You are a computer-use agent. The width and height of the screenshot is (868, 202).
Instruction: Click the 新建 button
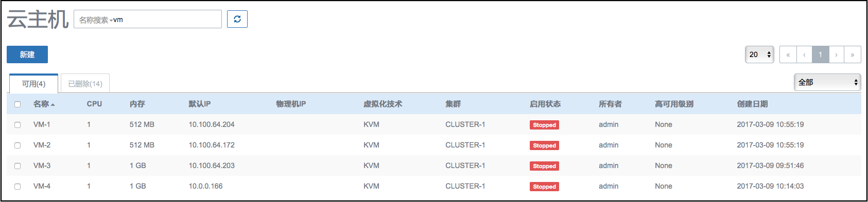coord(27,54)
